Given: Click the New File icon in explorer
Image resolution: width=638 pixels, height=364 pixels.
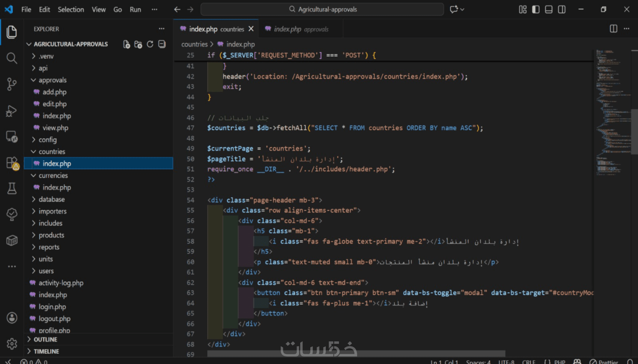Looking at the screenshot, I should (x=126, y=44).
